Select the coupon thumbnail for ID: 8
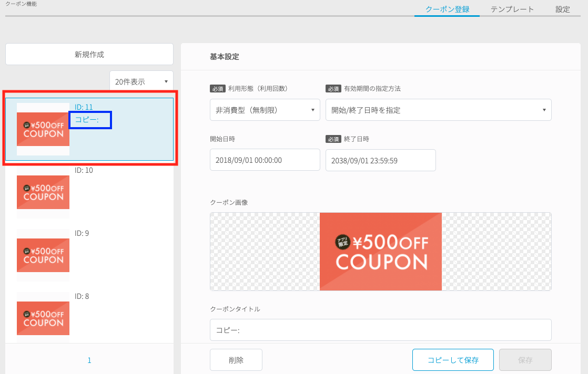This screenshot has height=374, width=588. click(43, 317)
